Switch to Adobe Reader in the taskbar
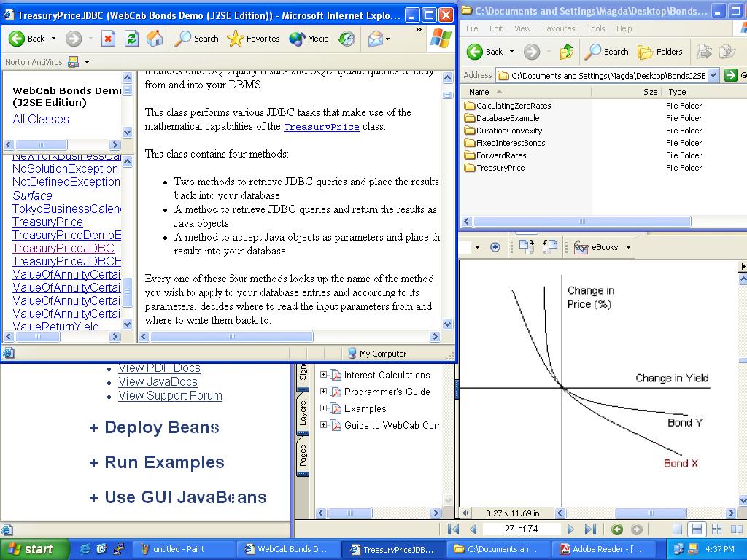The height and width of the screenshot is (560, 747). (x=602, y=549)
